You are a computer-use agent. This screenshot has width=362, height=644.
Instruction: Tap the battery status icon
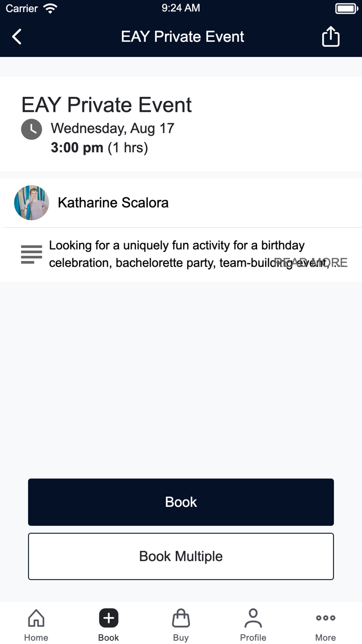coord(345,8)
